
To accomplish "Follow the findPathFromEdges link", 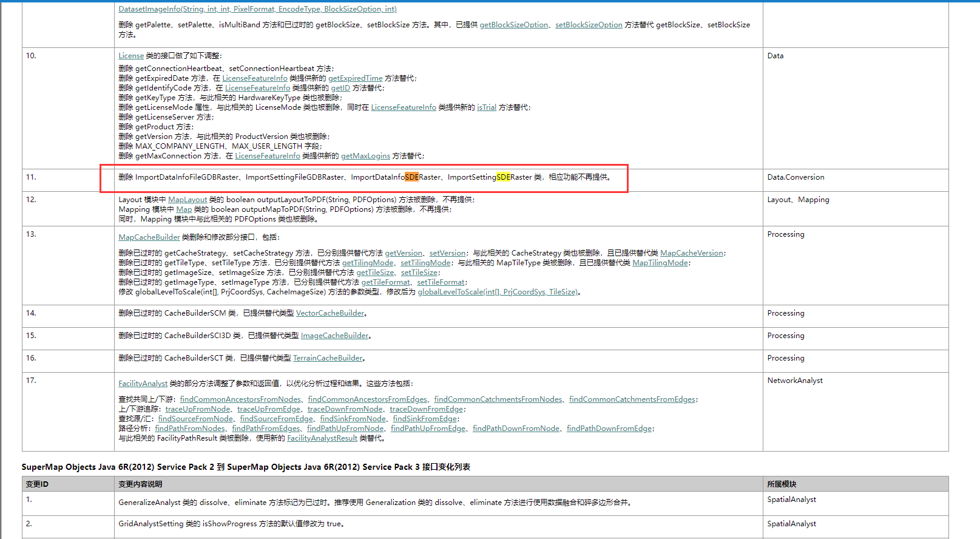I will 266,429.
